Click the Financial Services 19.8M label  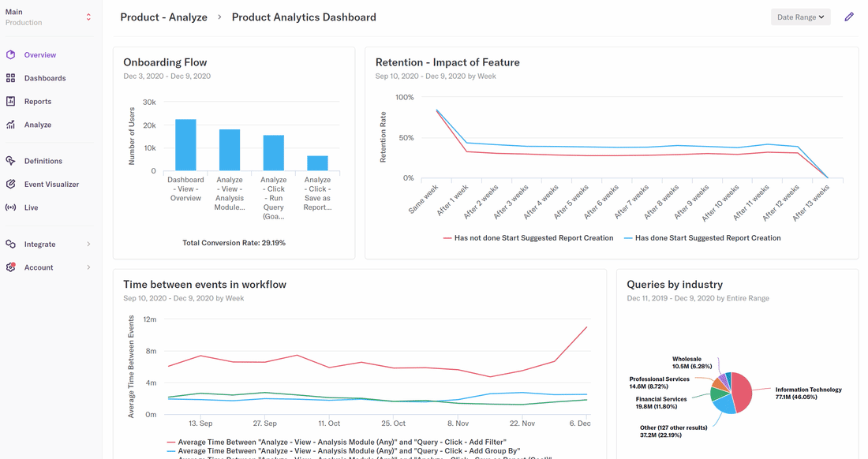tap(661, 402)
